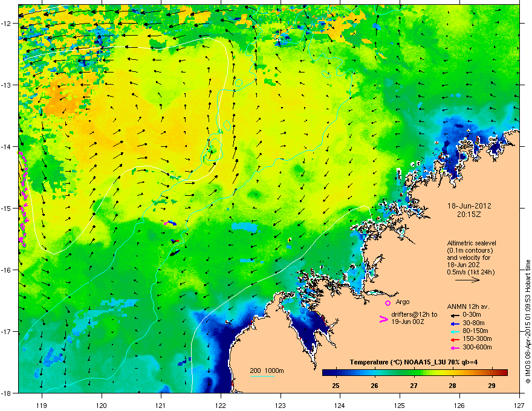Click the latitude axis label -17
532x411 pixels.
click(5, 331)
